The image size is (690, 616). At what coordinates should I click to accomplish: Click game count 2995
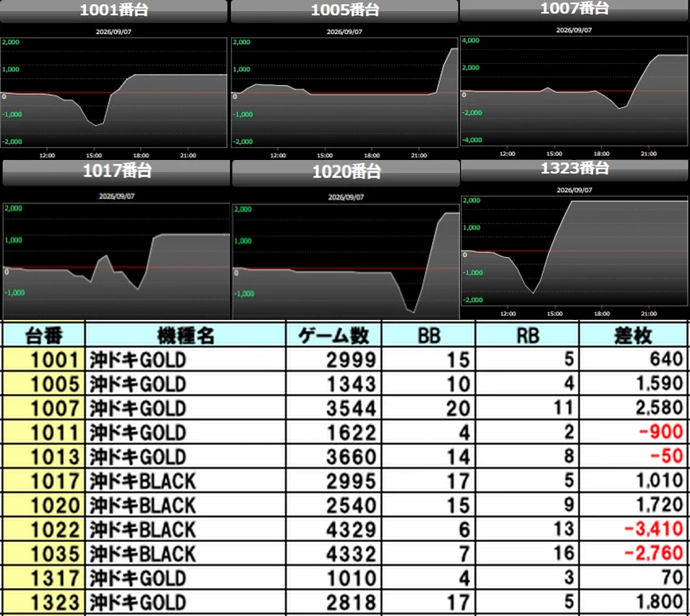pos(351,481)
